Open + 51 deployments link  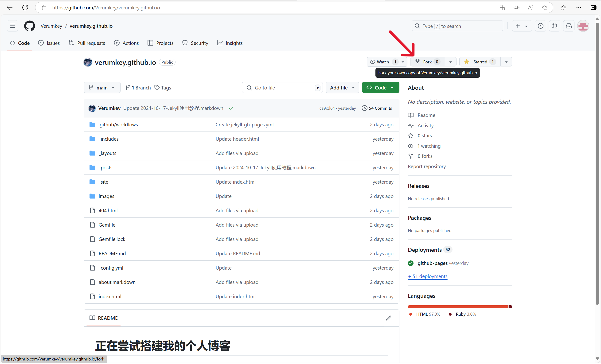[428, 276]
